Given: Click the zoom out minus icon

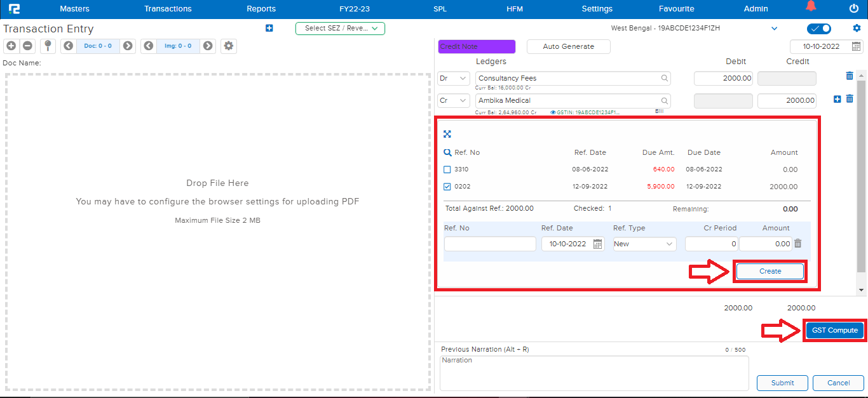Looking at the screenshot, I should [x=28, y=46].
